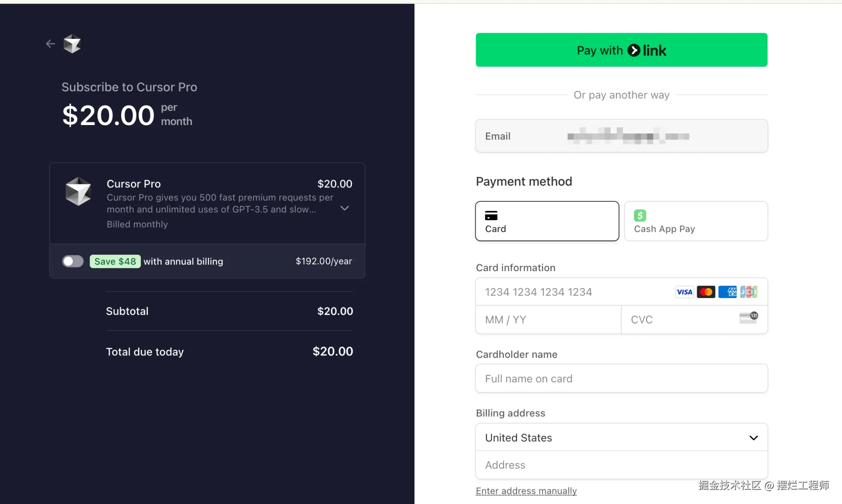The image size is (842, 504).
Task: Click the Mastercard brand icon
Action: (706, 292)
